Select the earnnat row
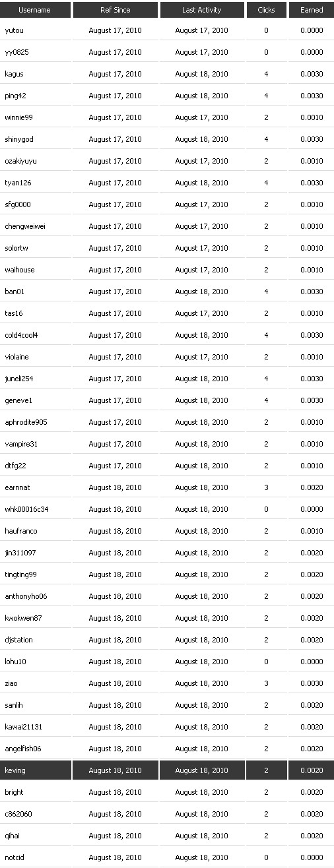334x868 pixels. coord(167,487)
